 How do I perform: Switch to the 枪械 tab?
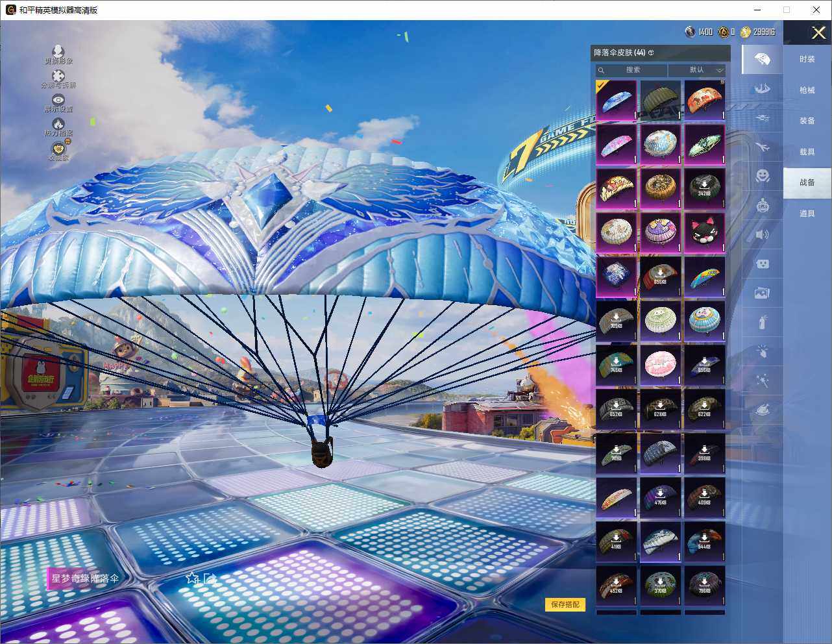coord(807,90)
